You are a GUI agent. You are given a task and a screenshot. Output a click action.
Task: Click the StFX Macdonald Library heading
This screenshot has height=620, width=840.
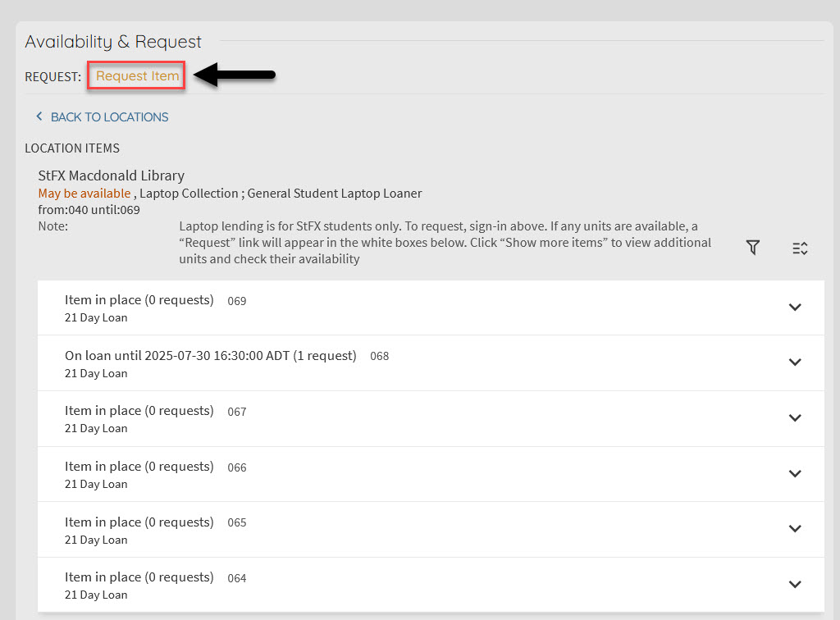click(x=111, y=176)
